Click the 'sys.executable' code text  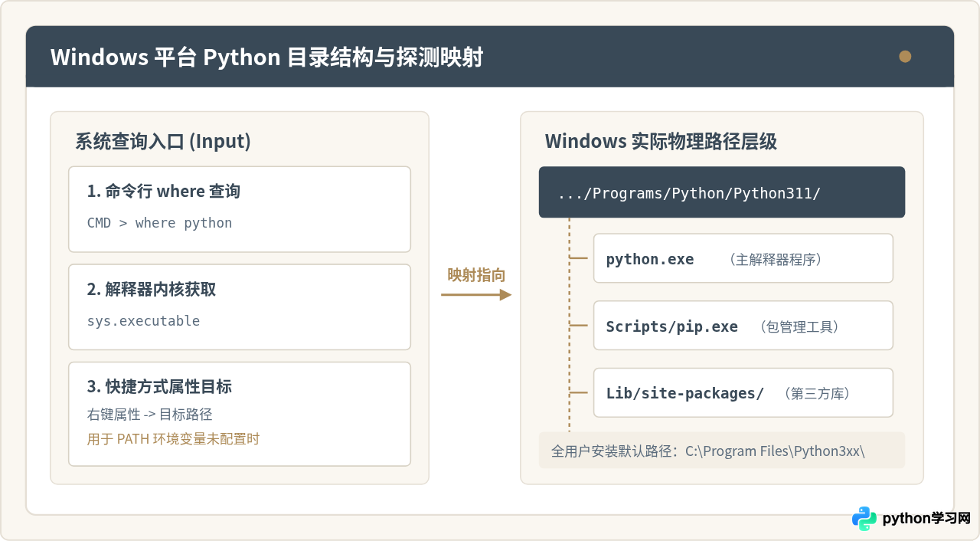click(x=143, y=321)
